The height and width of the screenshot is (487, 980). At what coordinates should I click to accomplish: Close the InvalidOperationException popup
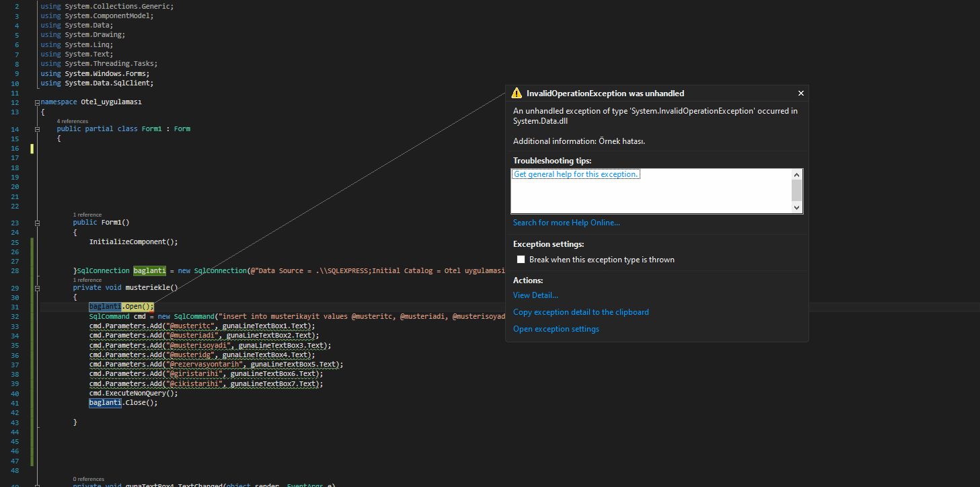point(800,93)
